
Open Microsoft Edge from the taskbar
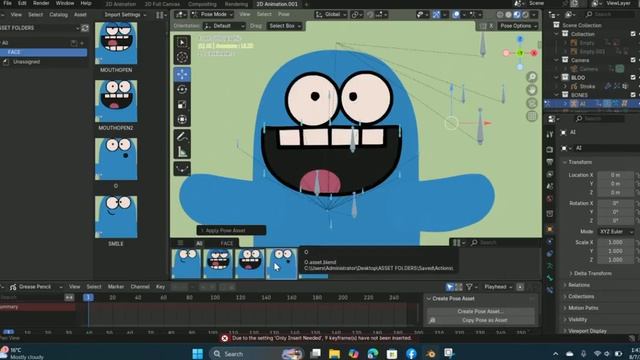click(373, 353)
